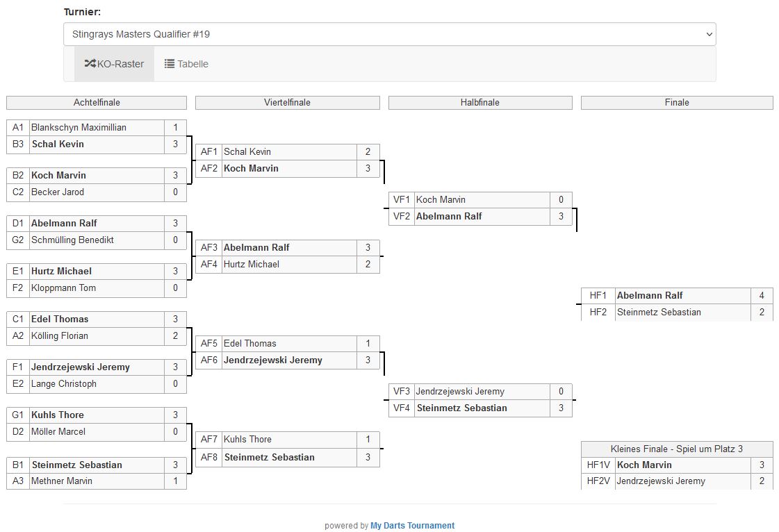This screenshot has height=532, width=779.
Task: Open the Turnier dropdown selector
Action: pyautogui.click(x=389, y=34)
